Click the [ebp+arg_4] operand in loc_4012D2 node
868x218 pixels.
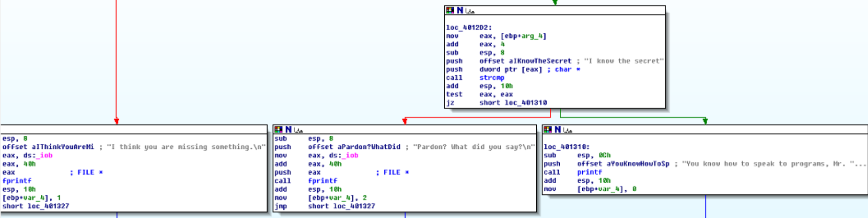click(x=523, y=36)
